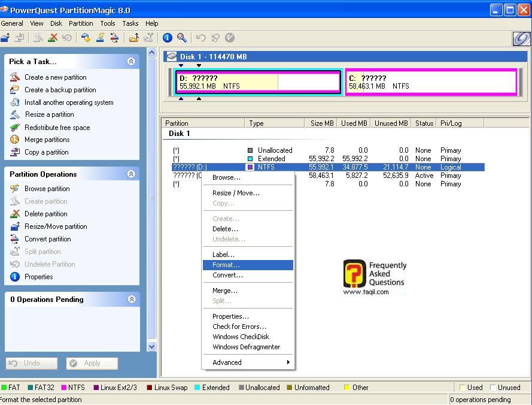Click the Create a backup partition link
Viewport: 532px width, 405px height.
point(60,90)
